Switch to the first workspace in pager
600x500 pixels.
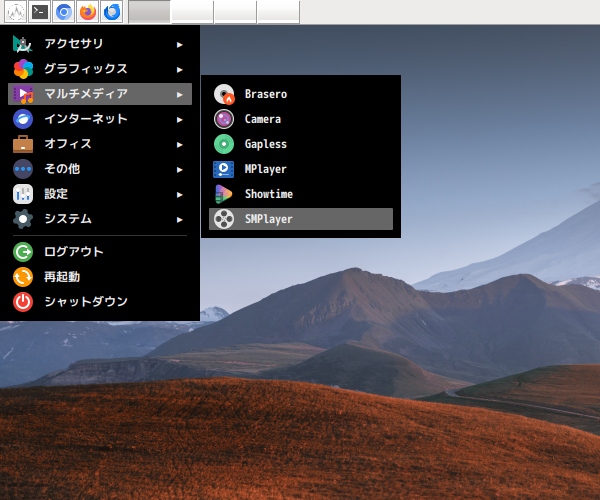click(150, 12)
